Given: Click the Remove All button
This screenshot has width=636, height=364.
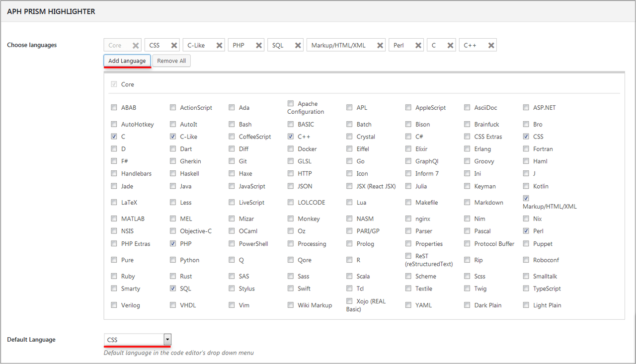Looking at the screenshot, I should (x=171, y=61).
